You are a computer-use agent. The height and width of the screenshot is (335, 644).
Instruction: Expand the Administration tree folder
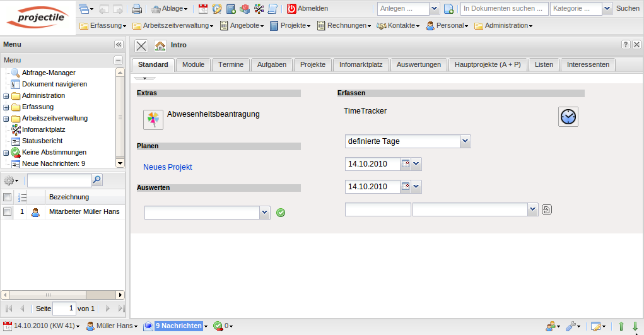pos(6,96)
